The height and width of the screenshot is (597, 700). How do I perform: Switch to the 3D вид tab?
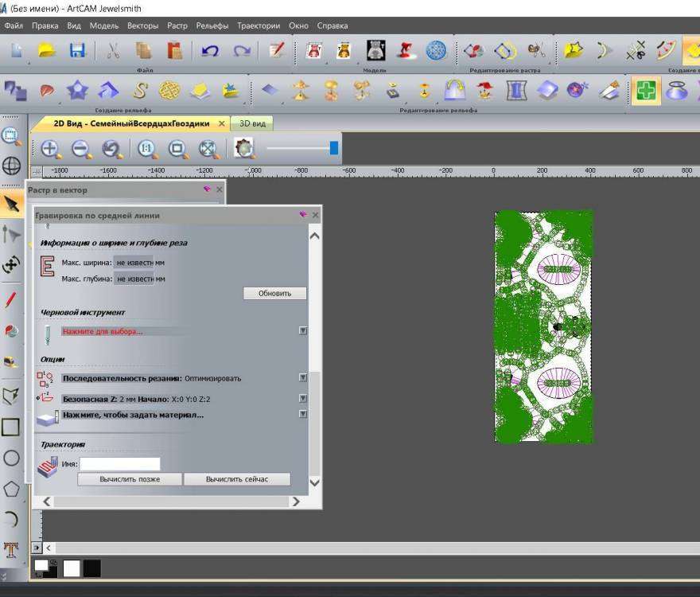pos(252,124)
